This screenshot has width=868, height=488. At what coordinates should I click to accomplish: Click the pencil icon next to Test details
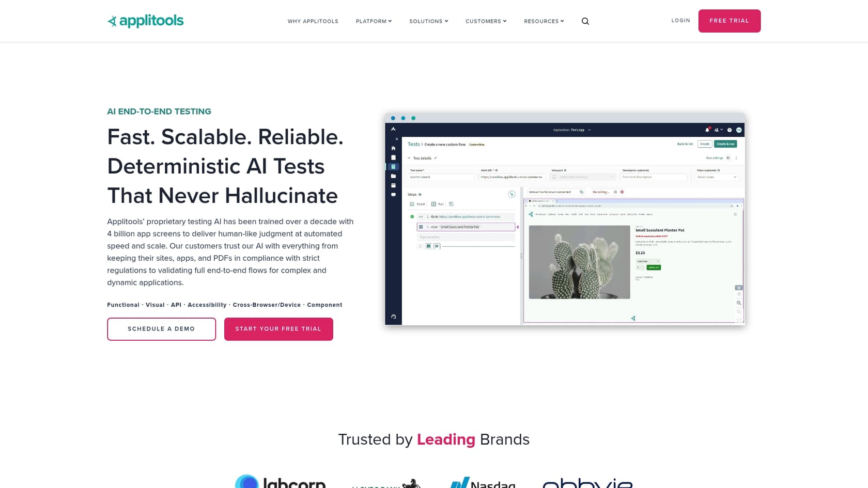tap(436, 158)
